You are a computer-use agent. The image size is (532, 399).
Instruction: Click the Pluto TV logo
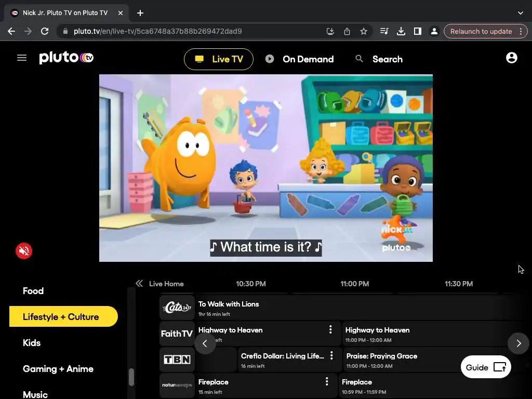(66, 58)
